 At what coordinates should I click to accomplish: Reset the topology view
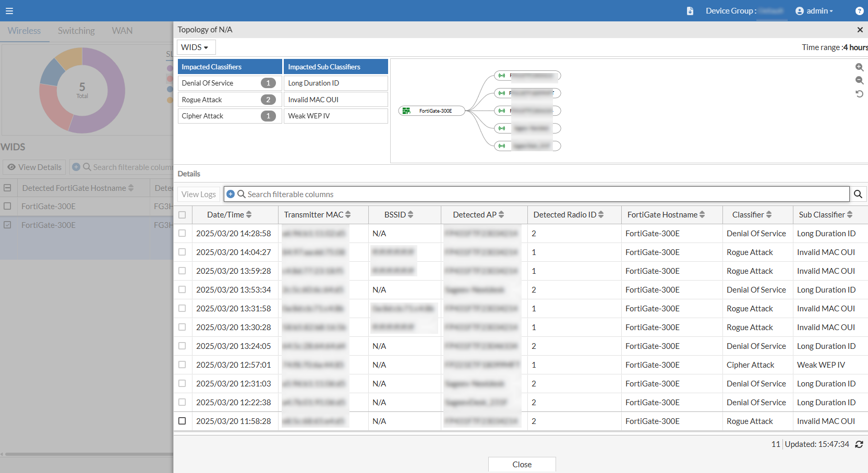point(859,94)
